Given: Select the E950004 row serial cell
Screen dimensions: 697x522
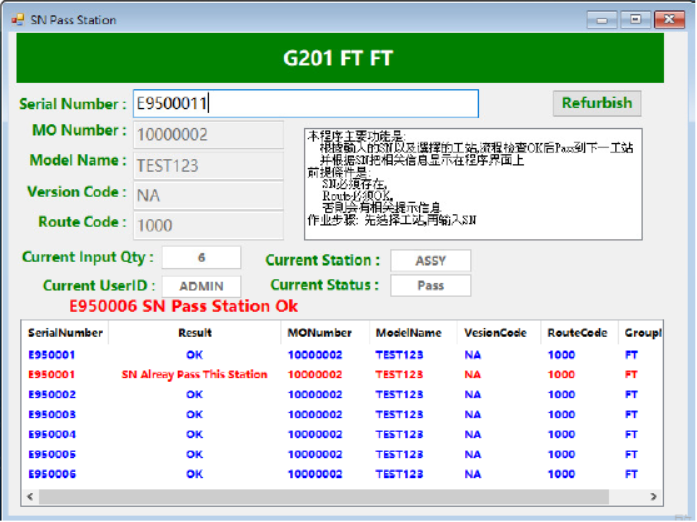Looking at the screenshot, I should [x=52, y=434].
